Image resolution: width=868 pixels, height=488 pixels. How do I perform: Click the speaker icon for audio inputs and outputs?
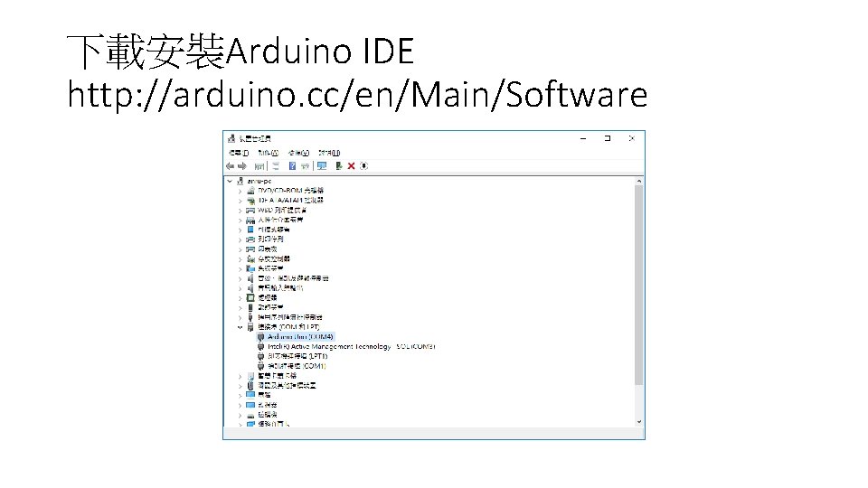coord(250,288)
